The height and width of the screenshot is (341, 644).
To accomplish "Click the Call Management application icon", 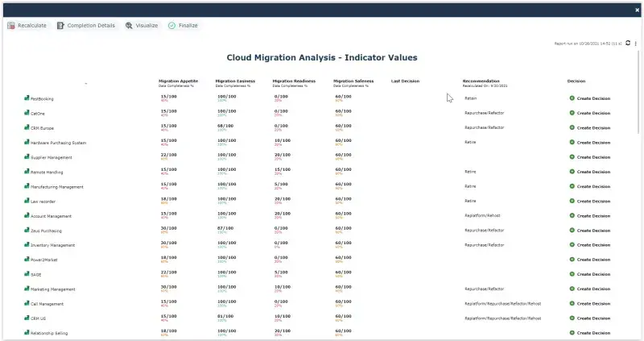I will tap(27, 303).
